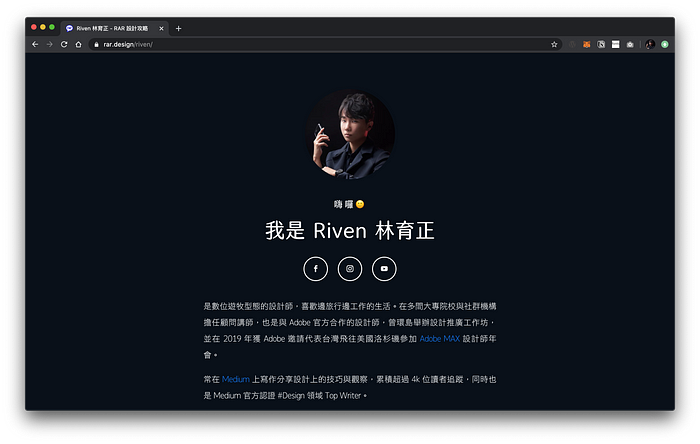Click the text '#Design 領域 Top Writer'

319,395
